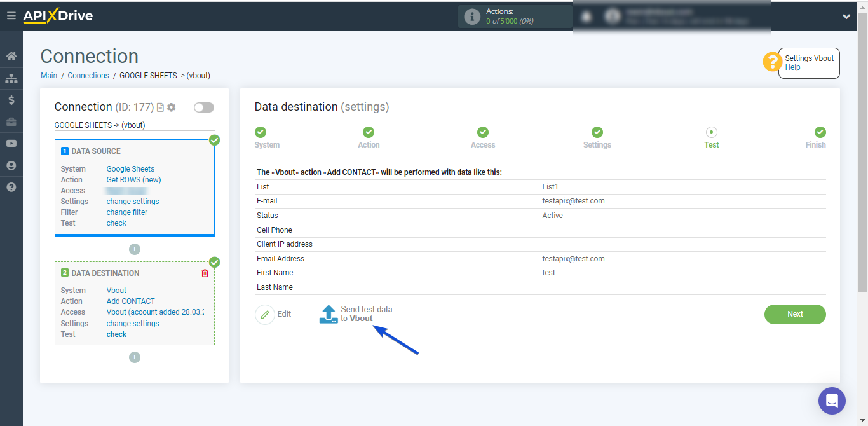The image size is (868, 426).
Task: Expand the account dropdown chevron
Action: (x=846, y=17)
